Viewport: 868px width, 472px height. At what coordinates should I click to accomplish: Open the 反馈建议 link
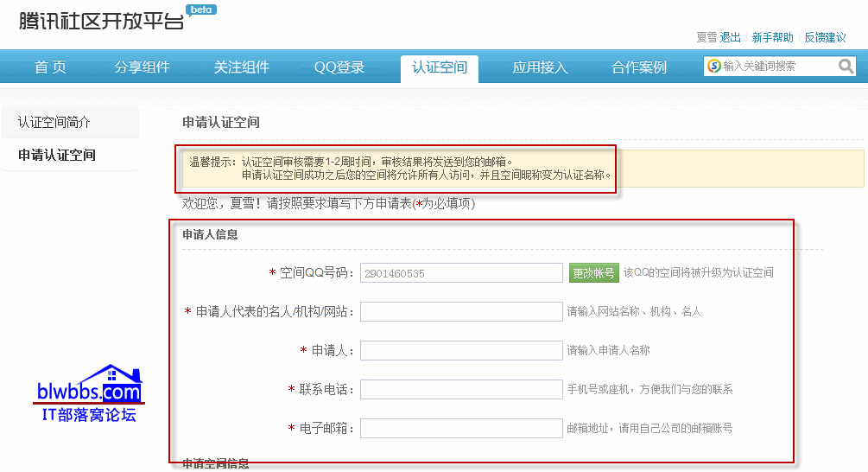[x=825, y=37]
